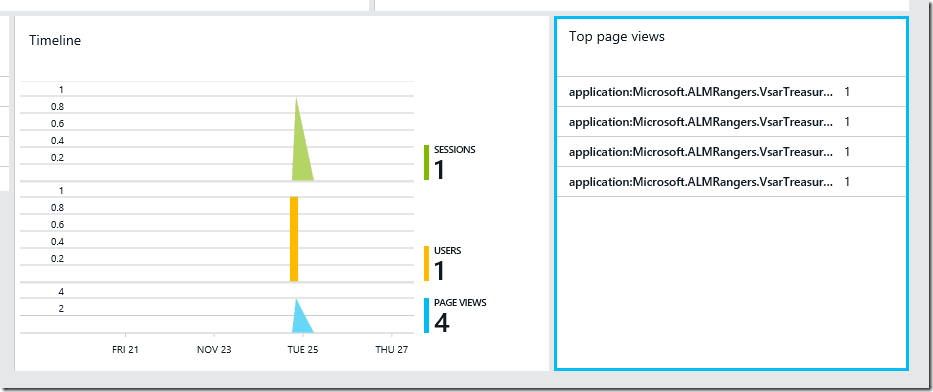Select third application:Microsoft.ALMRangers page view row

tap(731, 152)
